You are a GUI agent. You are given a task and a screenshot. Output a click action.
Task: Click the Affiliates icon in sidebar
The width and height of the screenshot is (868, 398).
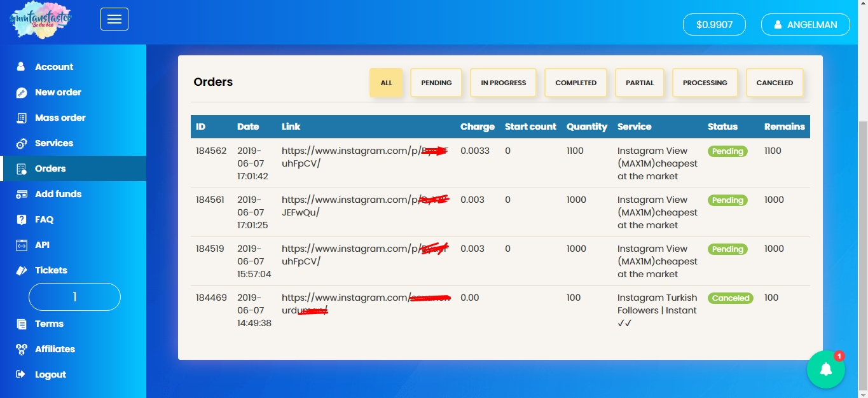22,349
